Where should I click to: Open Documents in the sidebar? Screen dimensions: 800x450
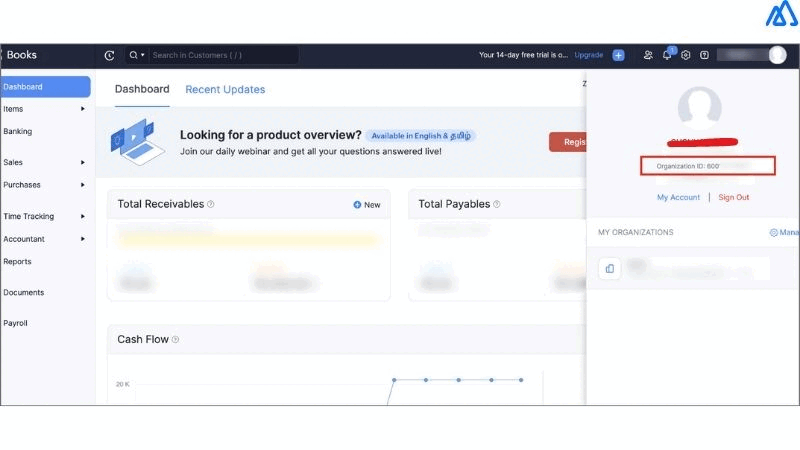coord(23,292)
